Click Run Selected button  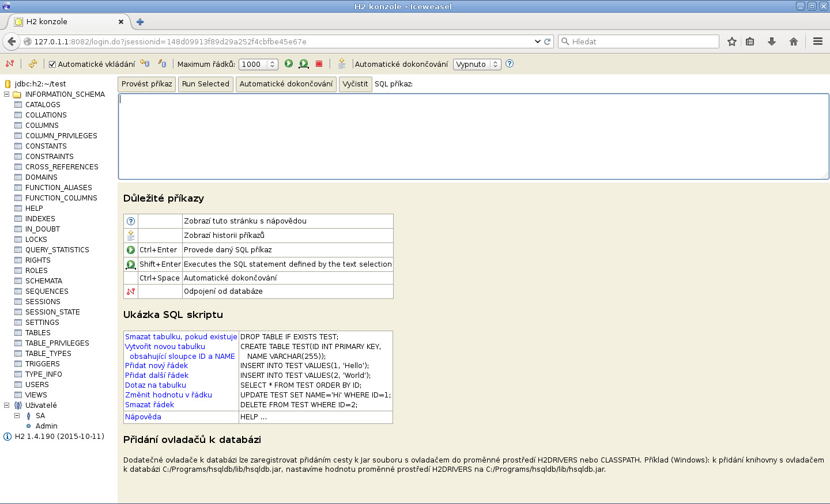(206, 84)
